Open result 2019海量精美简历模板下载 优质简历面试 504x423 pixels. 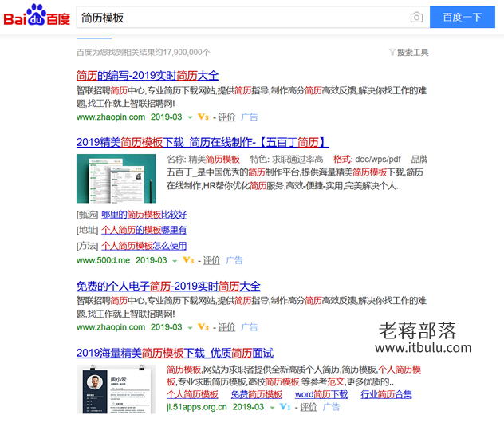175,353
